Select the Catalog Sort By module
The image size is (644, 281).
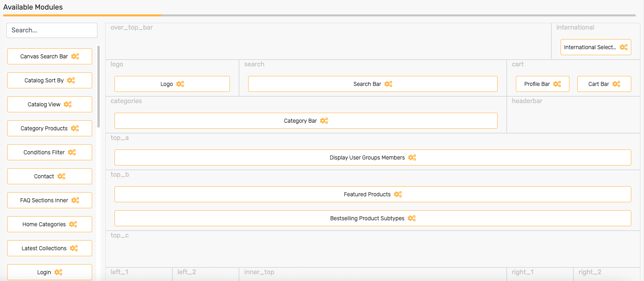tap(49, 80)
